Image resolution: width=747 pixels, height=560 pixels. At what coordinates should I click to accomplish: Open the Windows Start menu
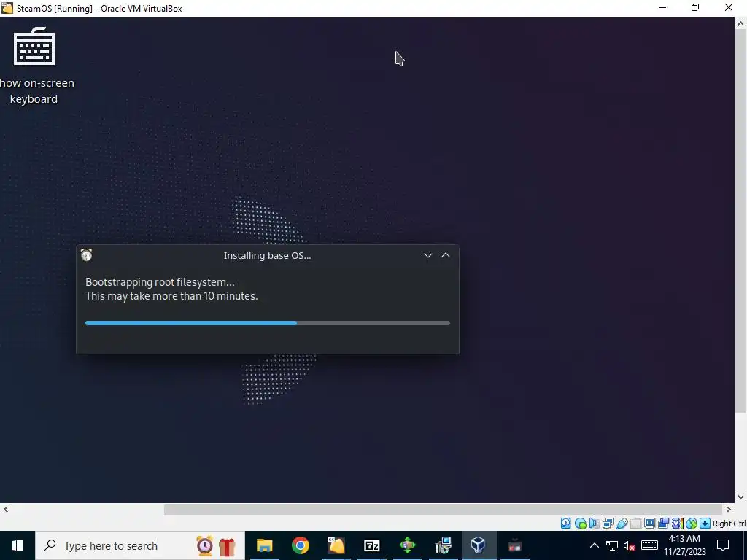tap(18, 545)
